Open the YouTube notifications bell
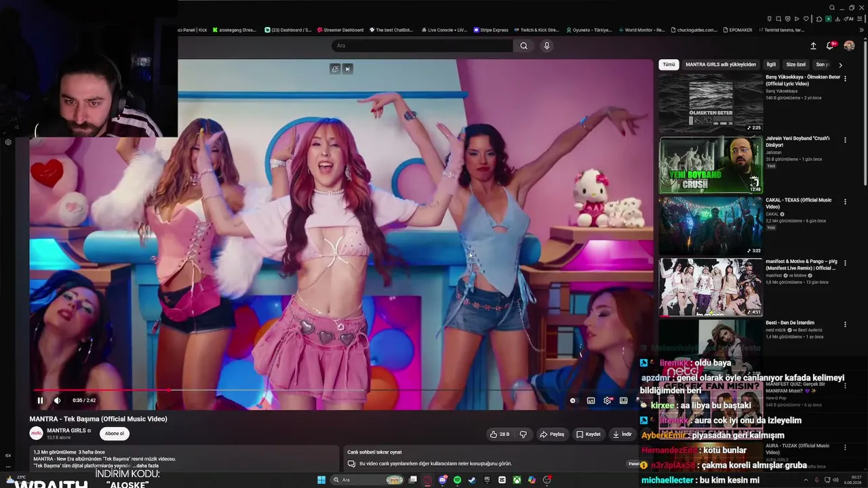This screenshot has width=868, height=488. click(x=829, y=45)
